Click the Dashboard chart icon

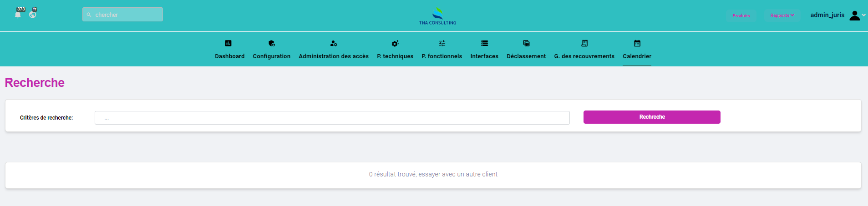[228, 43]
